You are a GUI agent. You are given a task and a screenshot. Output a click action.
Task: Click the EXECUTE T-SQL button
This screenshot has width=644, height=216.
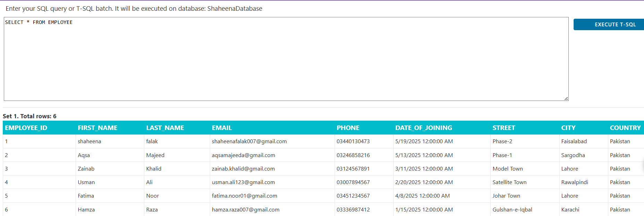click(609, 25)
